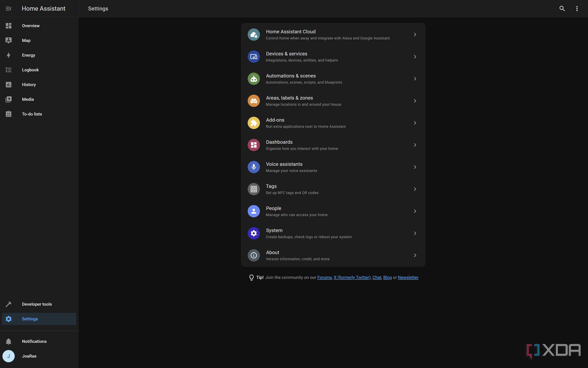This screenshot has width=588, height=368.
Task: Click the Tags NFC icon
Action: [254, 189]
